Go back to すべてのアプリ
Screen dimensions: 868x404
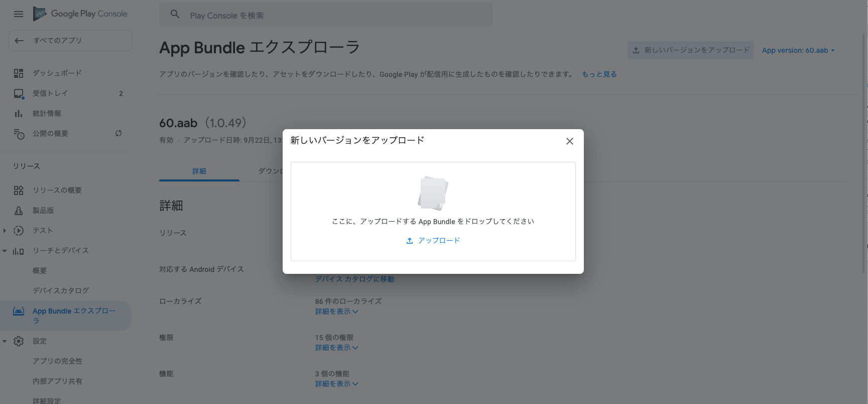tap(70, 40)
